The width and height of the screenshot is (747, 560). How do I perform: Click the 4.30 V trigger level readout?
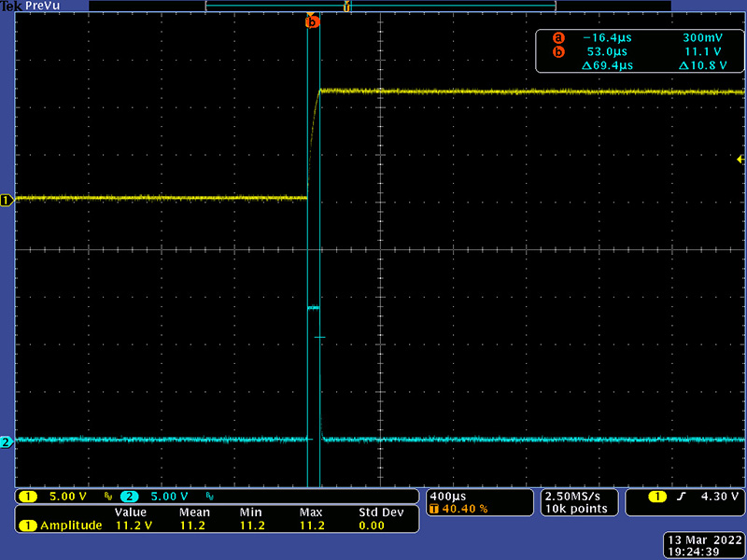(717, 497)
